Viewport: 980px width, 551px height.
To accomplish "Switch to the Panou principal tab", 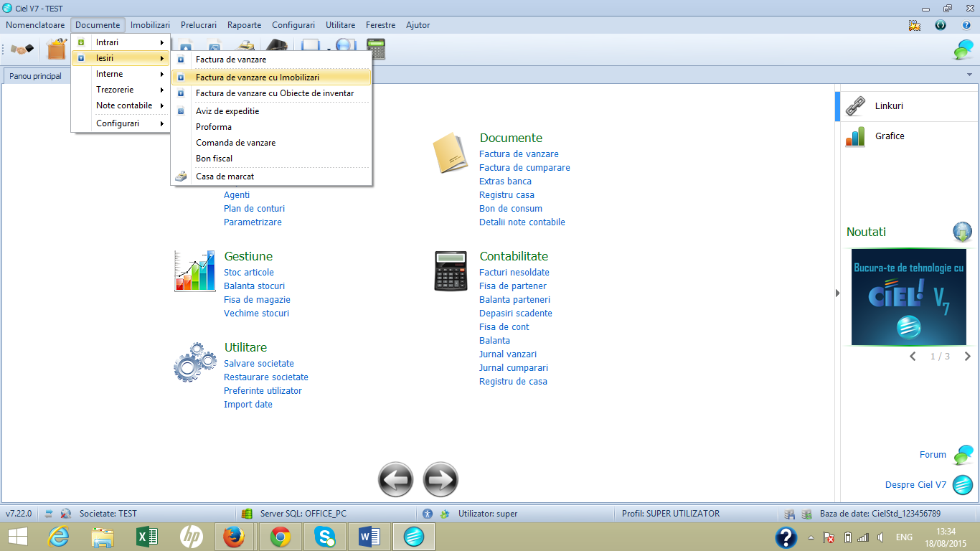I will pyautogui.click(x=36, y=76).
